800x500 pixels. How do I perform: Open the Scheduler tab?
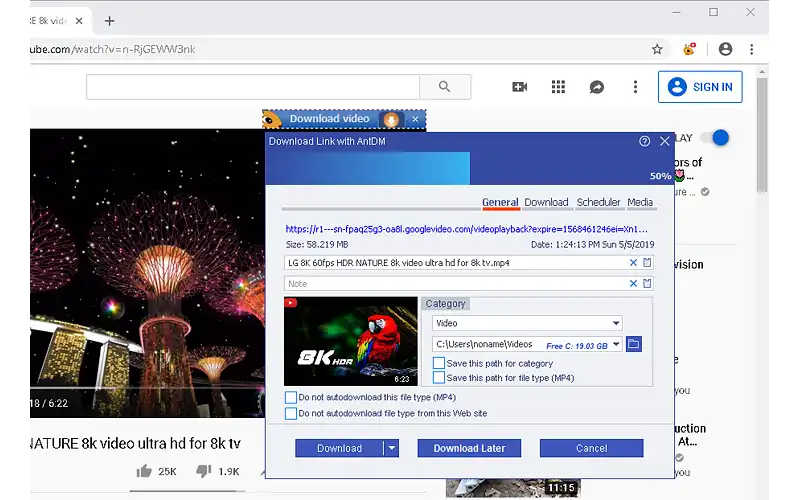point(598,202)
